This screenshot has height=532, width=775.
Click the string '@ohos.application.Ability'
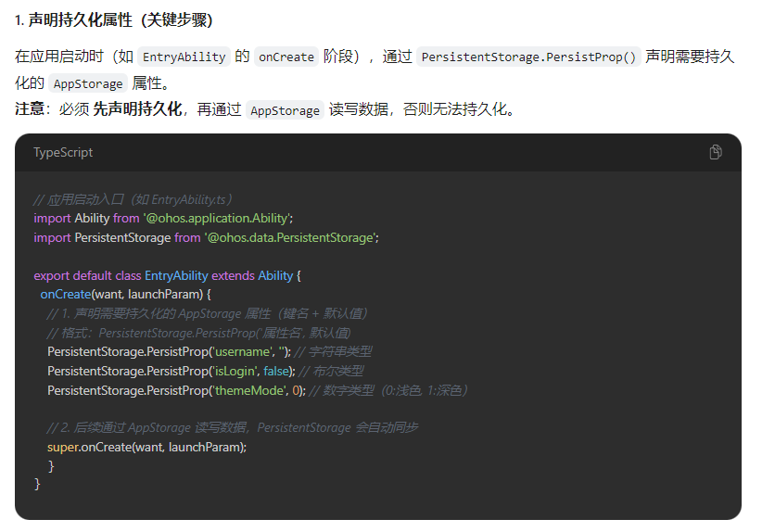[x=218, y=219]
